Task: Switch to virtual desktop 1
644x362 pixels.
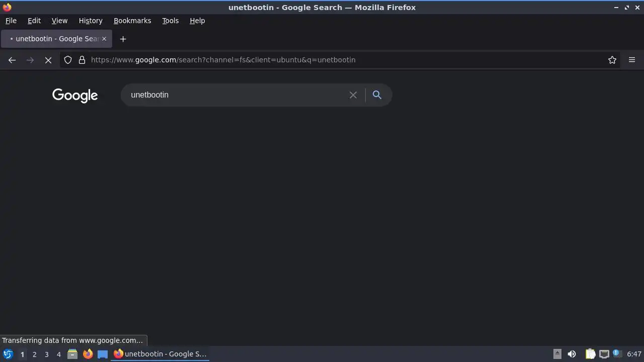Action: click(22, 354)
